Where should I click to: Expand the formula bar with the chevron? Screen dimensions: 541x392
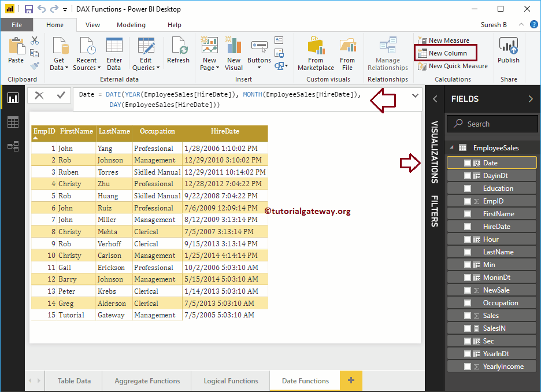tap(414, 97)
